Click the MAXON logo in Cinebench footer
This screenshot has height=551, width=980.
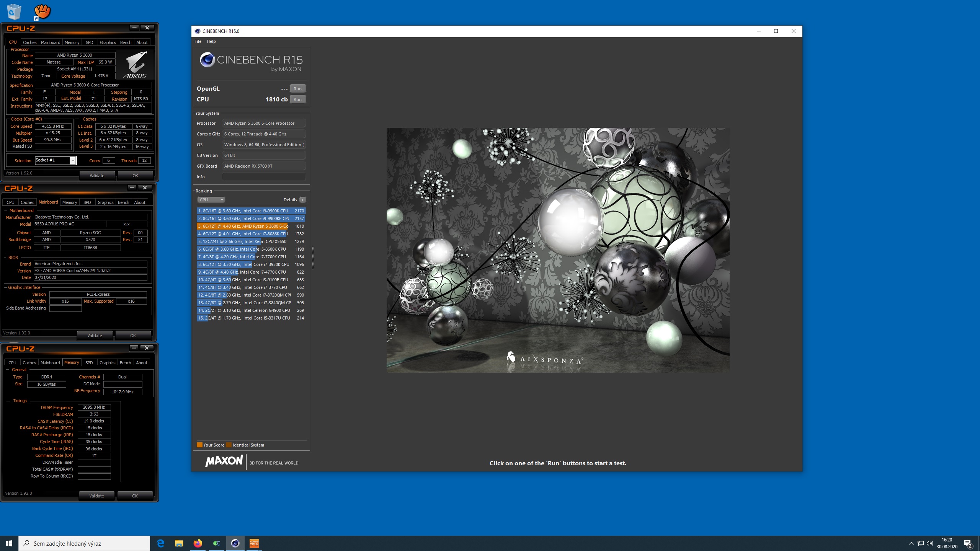click(224, 461)
